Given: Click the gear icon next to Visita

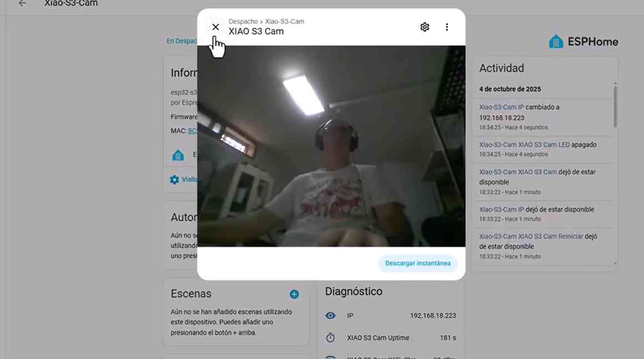Looking at the screenshot, I should click(x=174, y=179).
